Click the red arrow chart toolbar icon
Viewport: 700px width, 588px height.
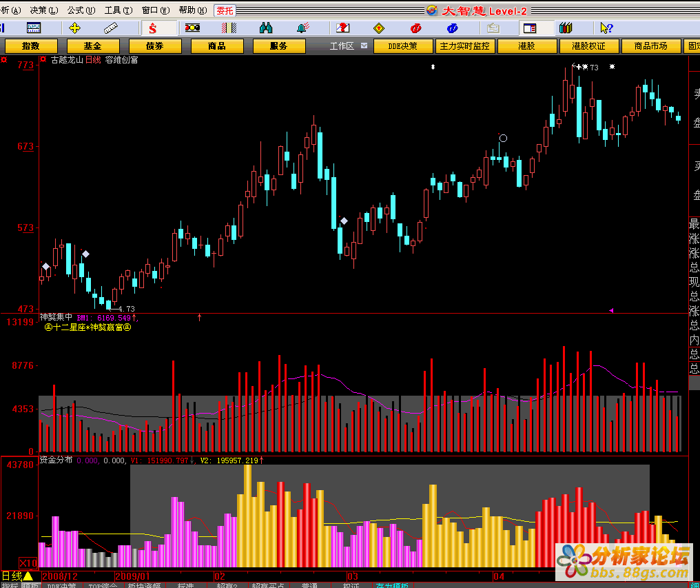342,28
